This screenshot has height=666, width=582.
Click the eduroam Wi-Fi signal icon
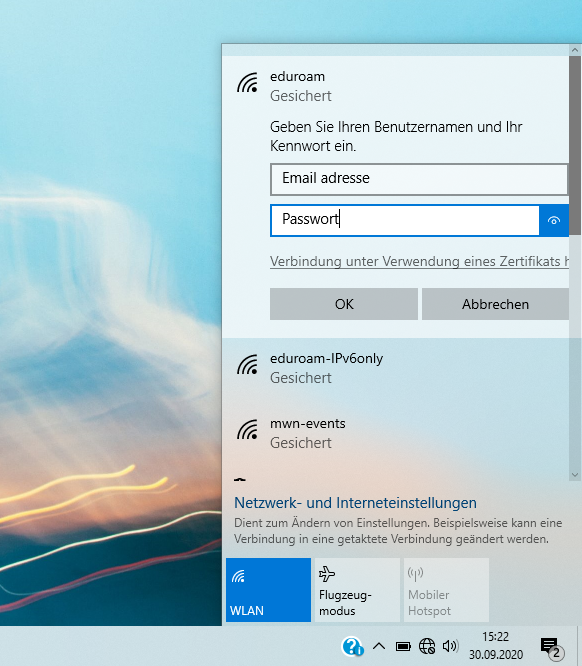click(x=247, y=82)
